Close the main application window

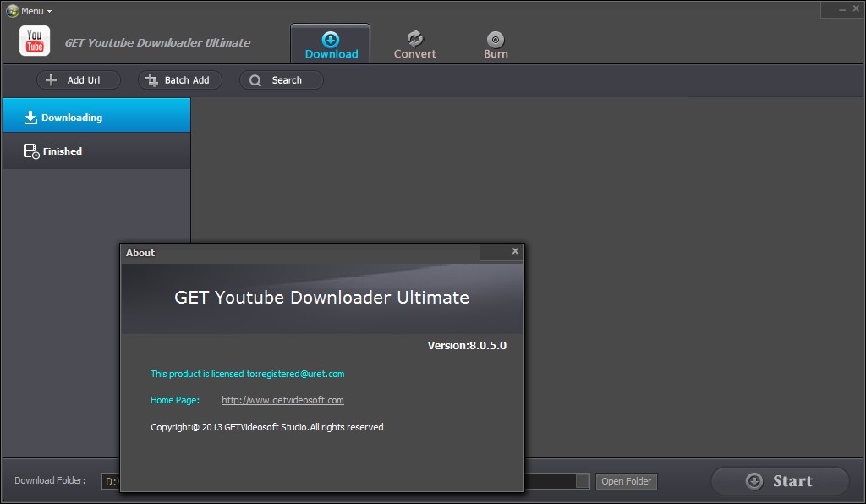856,8
